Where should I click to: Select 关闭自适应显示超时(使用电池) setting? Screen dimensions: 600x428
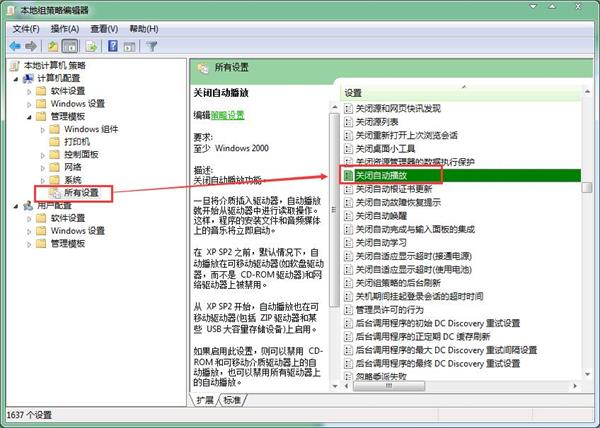413,270
